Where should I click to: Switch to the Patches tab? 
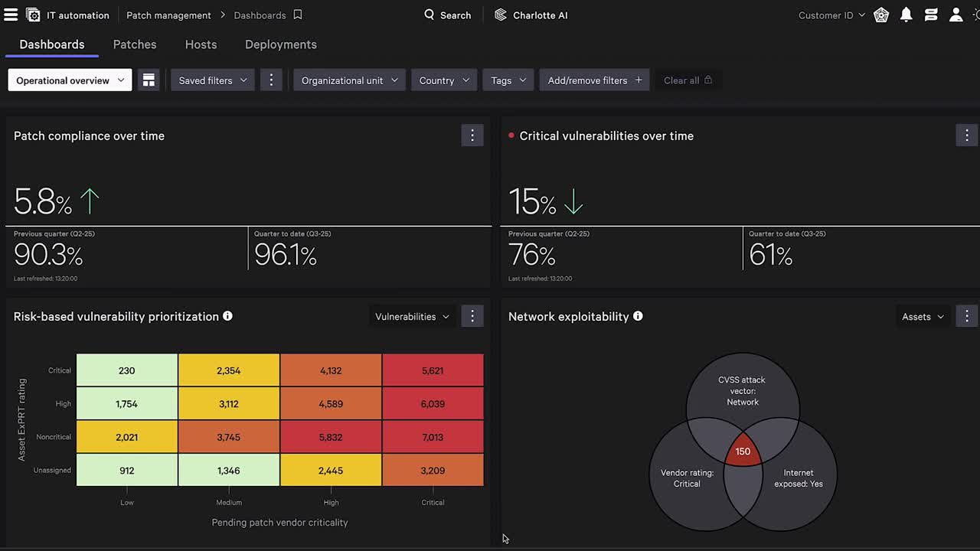click(135, 44)
